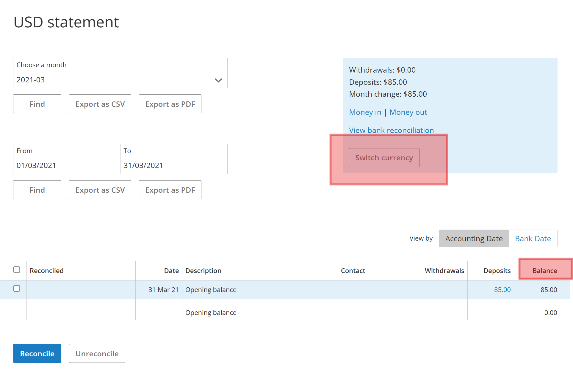573x392 pixels.
Task: Export month statement as PDF
Action: pyautogui.click(x=170, y=104)
